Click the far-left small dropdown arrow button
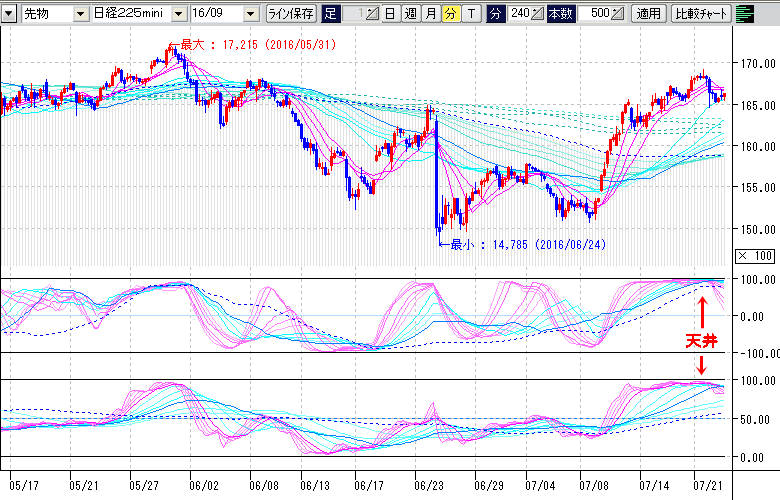Screen dimensions: 780x500 (x=9, y=15)
